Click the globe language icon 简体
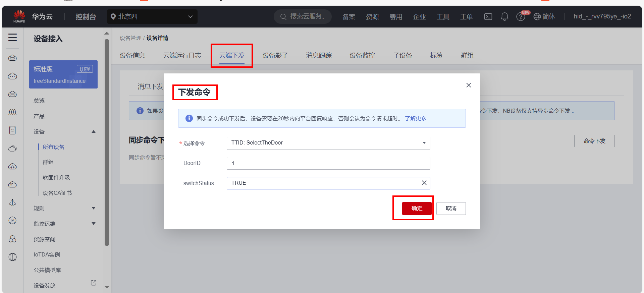The width and height of the screenshot is (644, 293). (544, 16)
